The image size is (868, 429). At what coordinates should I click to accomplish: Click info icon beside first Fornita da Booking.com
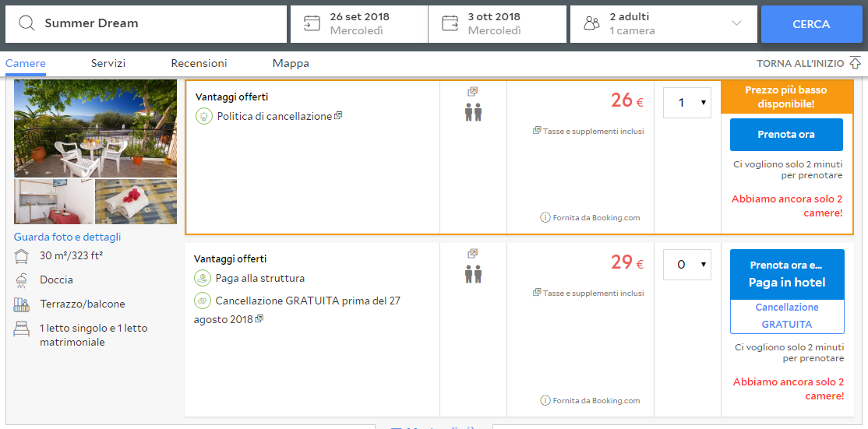tap(545, 217)
